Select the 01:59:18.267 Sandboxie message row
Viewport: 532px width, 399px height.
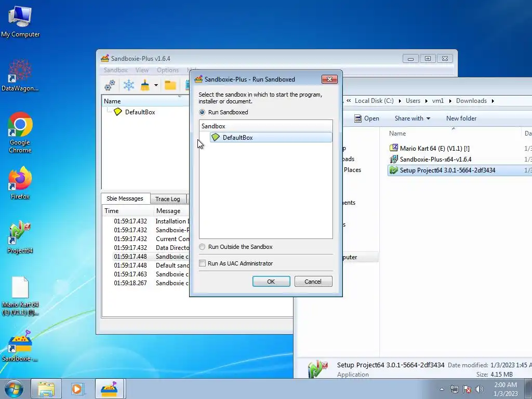(x=151, y=283)
